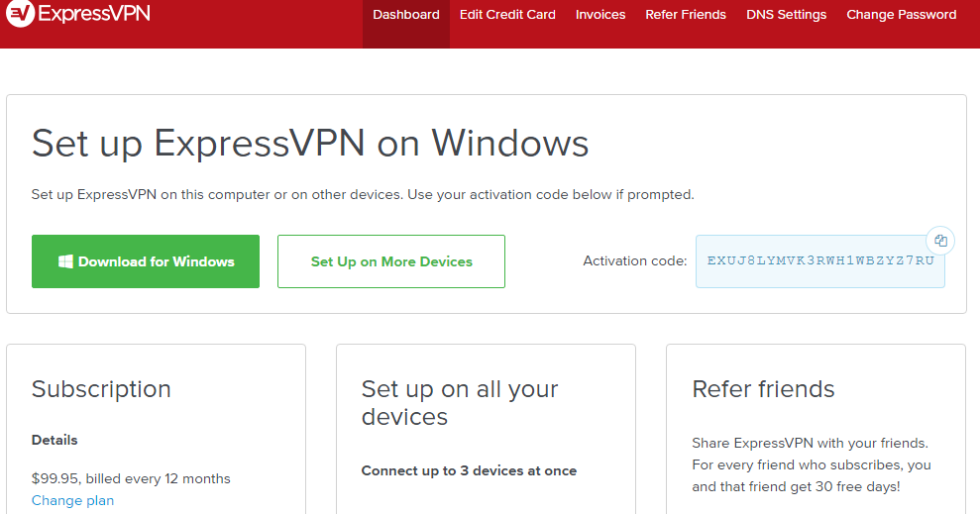This screenshot has height=514, width=980.
Task: Click the setup instructions sentence
Action: 363,194
